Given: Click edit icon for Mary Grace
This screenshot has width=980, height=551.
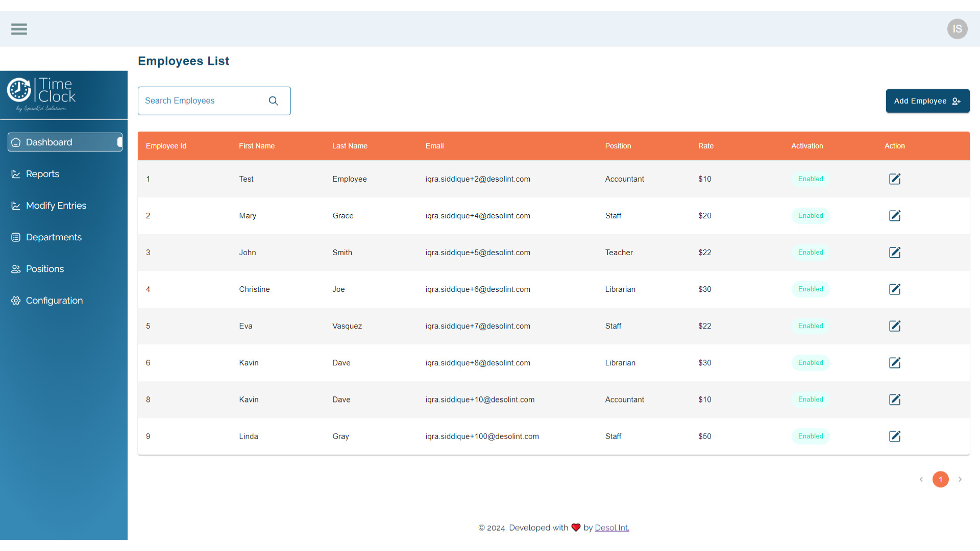Looking at the screenshot, I should (x=894, y=216).
